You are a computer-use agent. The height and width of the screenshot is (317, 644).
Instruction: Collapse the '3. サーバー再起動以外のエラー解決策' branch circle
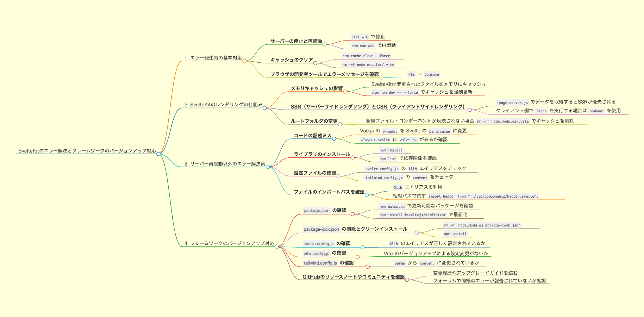coord(268,167)
